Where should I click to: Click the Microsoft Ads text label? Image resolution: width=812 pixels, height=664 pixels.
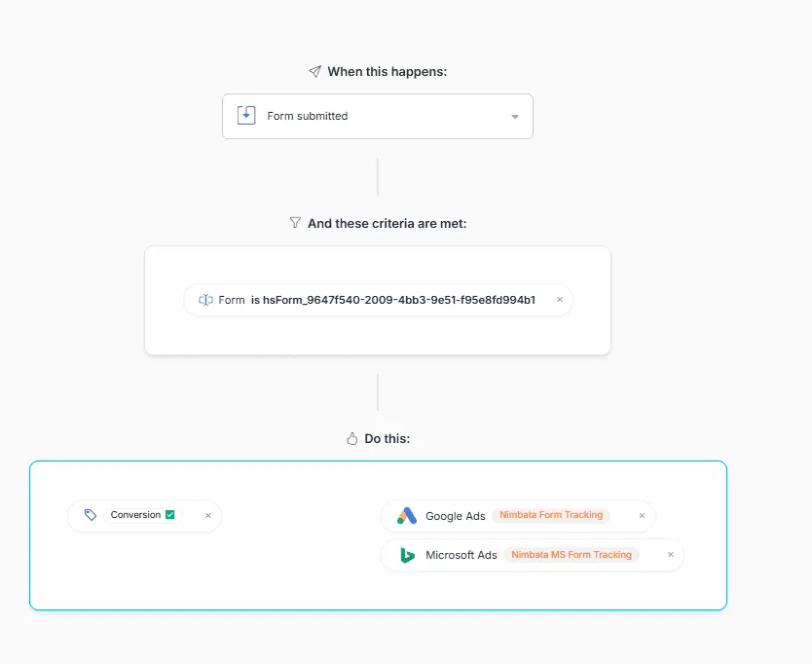click(x=461, y=555)
